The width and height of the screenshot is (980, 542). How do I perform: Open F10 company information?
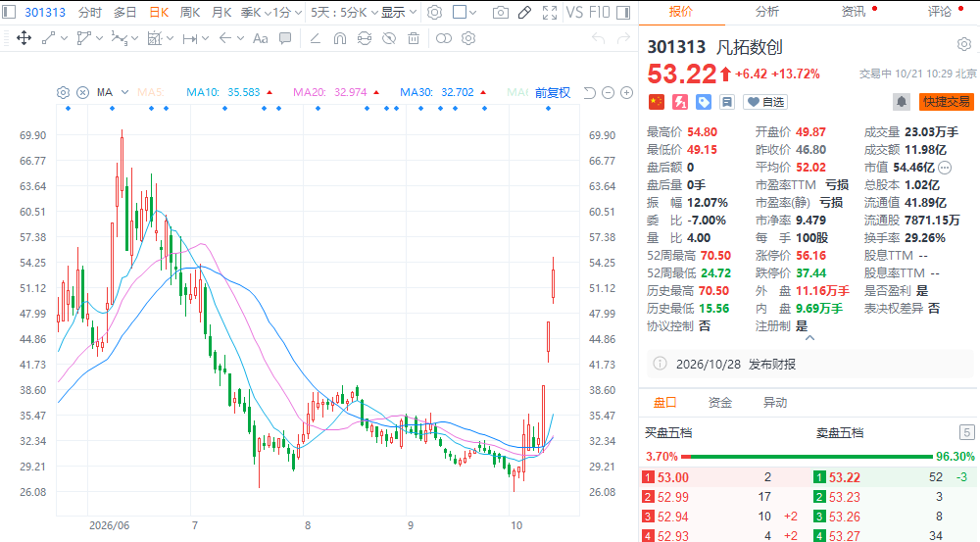(600, 13)
